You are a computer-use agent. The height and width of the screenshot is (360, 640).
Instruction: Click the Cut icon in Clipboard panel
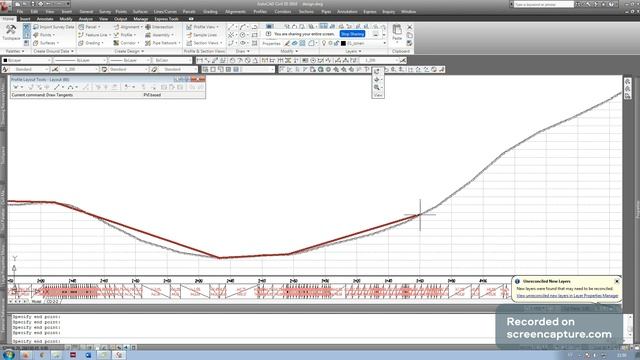[409, 27]
